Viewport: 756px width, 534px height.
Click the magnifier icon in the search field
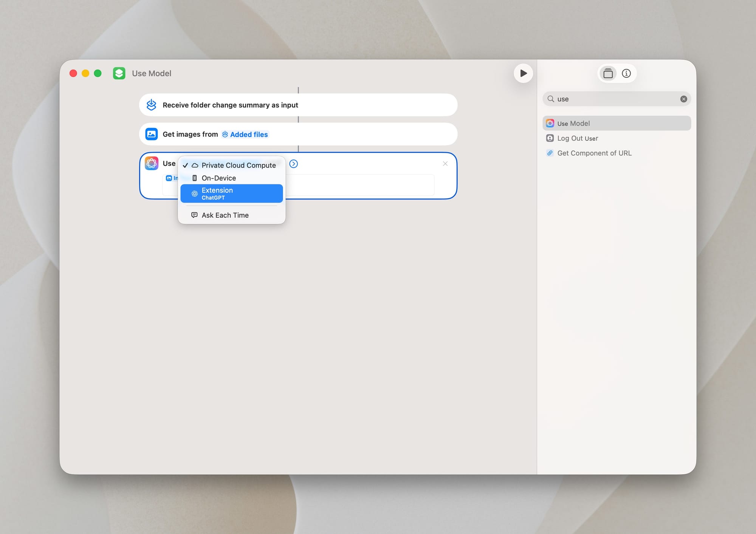click(x=551, y=99)
